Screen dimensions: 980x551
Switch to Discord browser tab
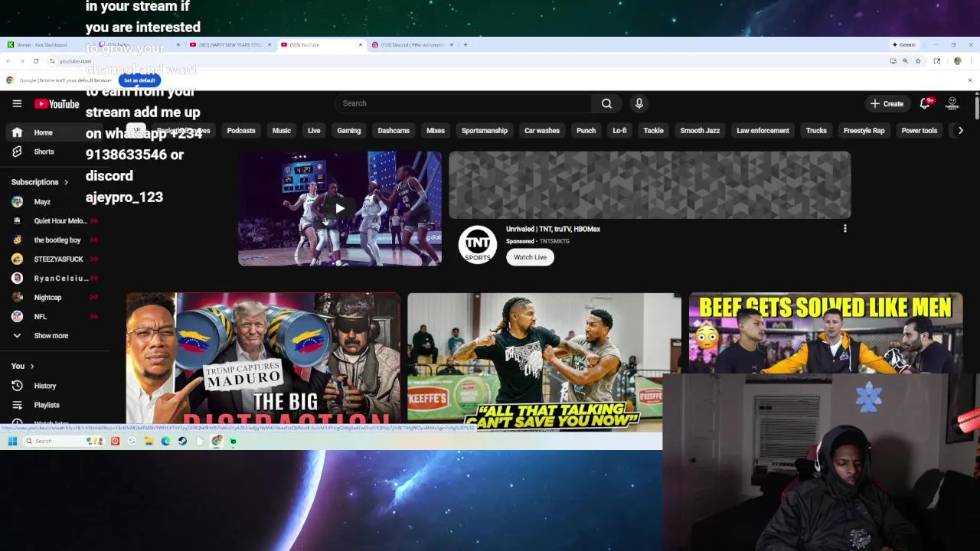coord(412,44)
